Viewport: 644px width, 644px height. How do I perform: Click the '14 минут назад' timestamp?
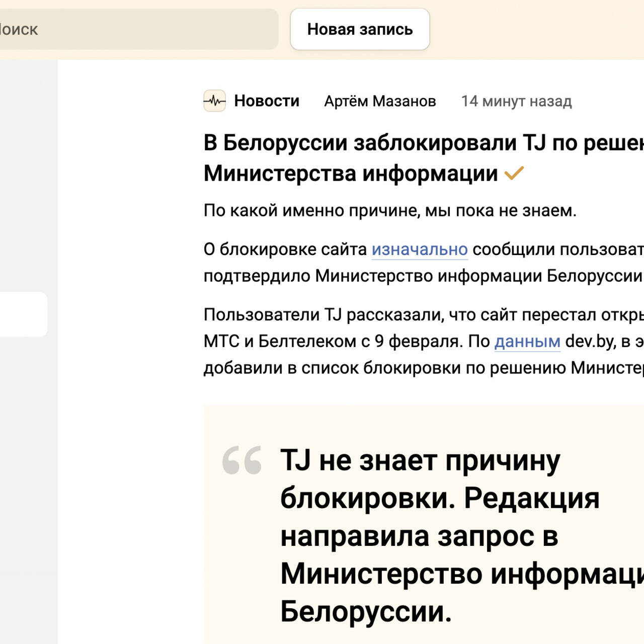pos(517,101)
